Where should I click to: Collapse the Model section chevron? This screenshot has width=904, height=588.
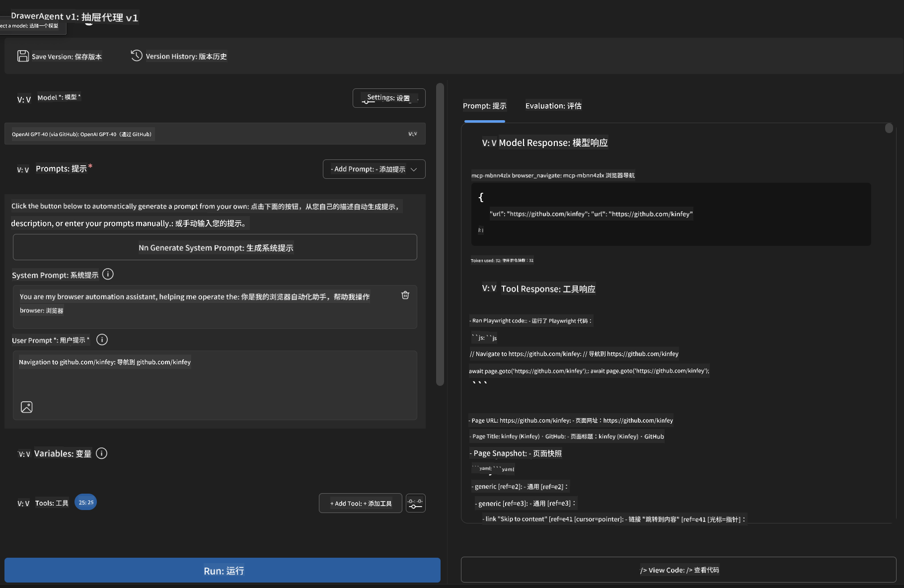pyautogui.click(x=24, y=99)
